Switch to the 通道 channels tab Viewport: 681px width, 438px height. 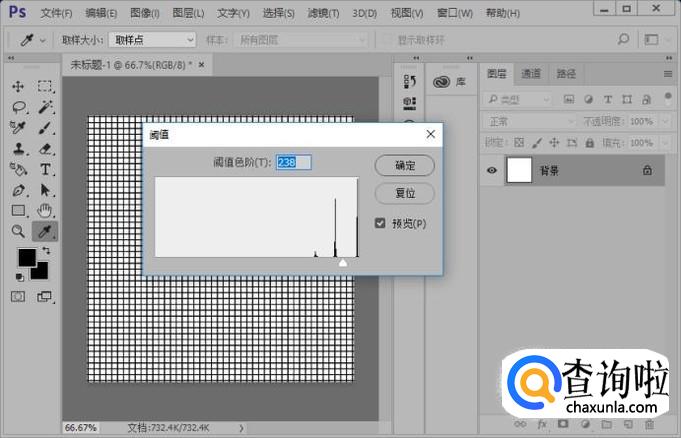531,74
